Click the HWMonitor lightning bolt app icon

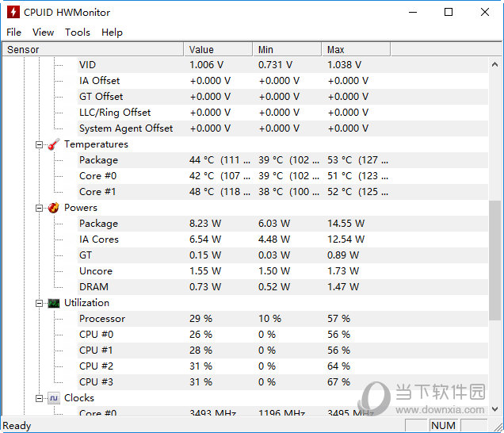tap(13, 12)
